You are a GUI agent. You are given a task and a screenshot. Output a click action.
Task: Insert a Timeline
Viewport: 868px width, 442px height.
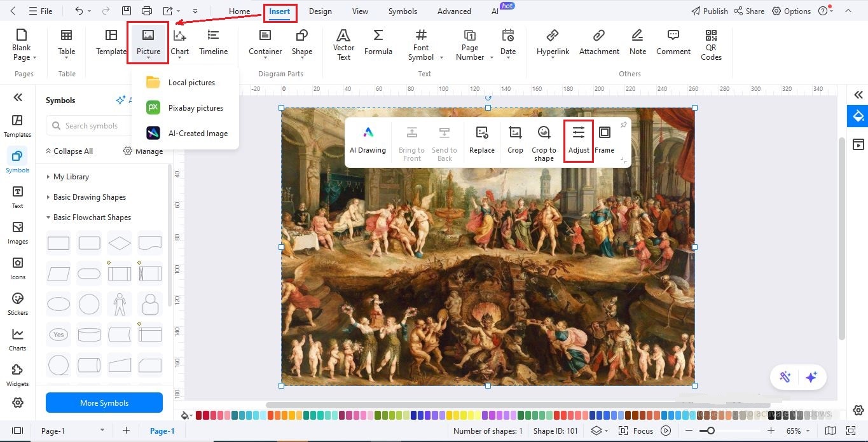pos(213,43)
